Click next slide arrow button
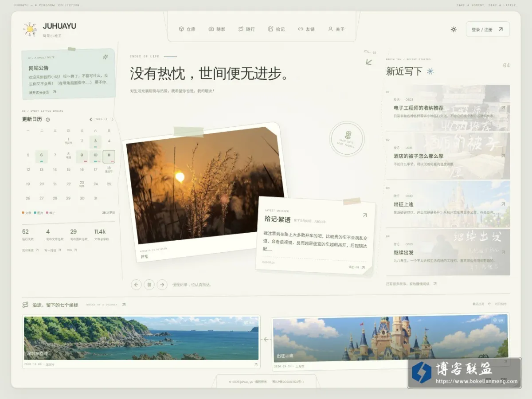Image resolution: width=532 pixels, height=399 pixels. 162,285
